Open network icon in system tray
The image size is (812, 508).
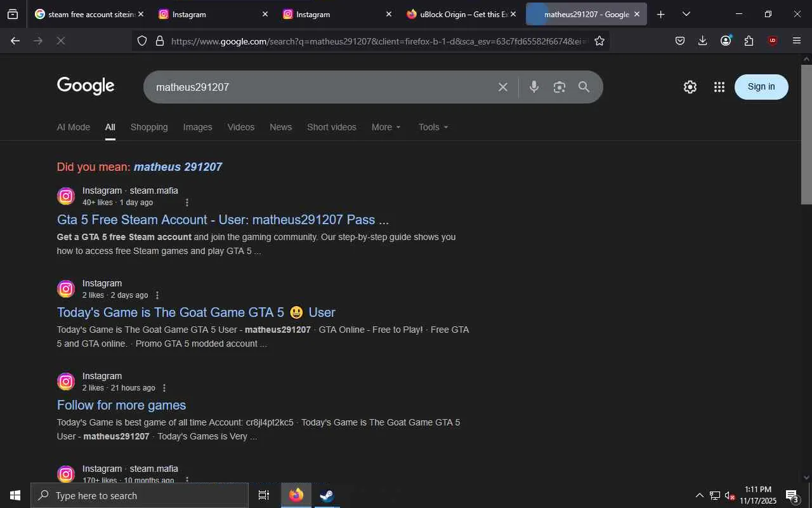click(714, 495)
